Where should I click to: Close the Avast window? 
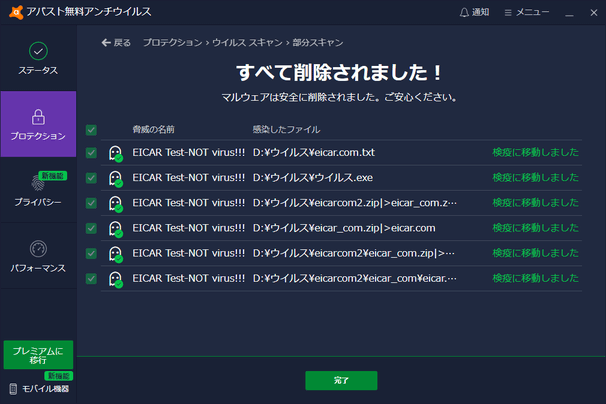click(594, 13)
